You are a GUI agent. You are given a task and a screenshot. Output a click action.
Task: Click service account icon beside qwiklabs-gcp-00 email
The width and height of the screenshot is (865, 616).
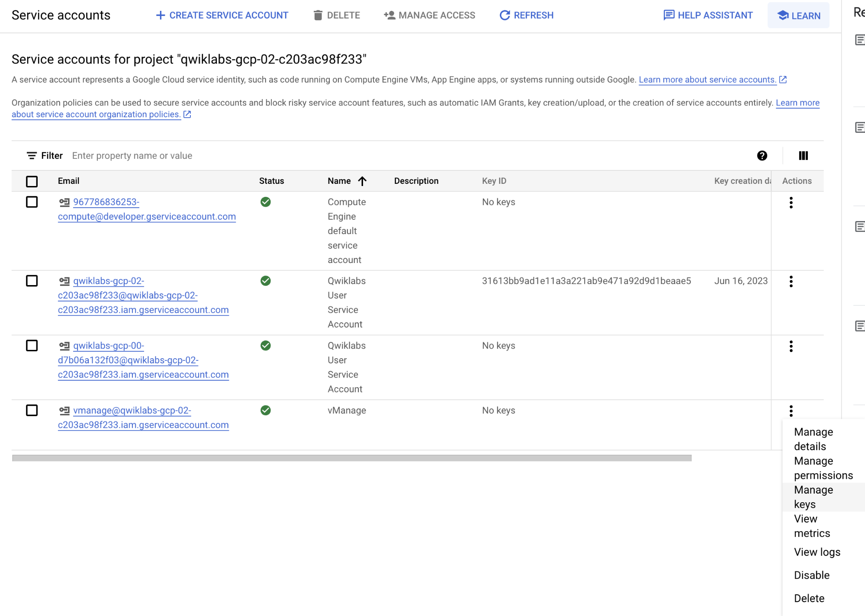64,346
